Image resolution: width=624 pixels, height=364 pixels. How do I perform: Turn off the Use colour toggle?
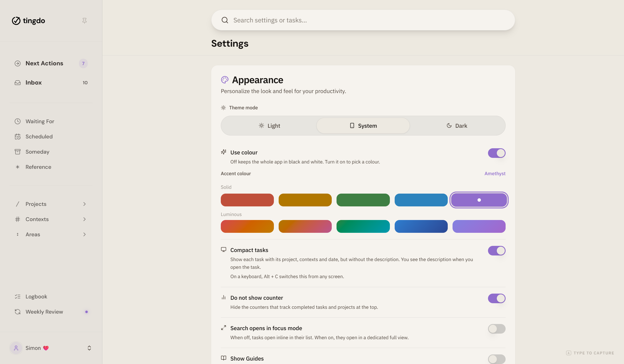pyautogui.click(x=497, y=153)
